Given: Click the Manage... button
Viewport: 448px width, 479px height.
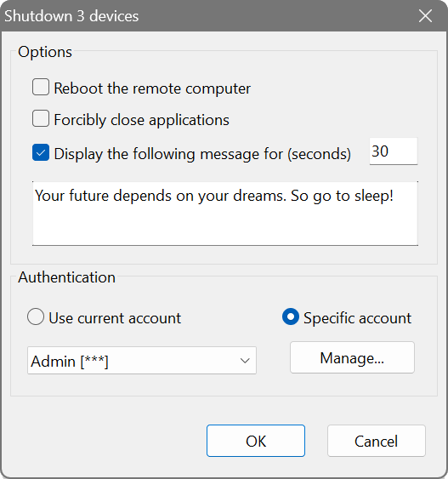Looking at the screenshot, I should pyautogui.click(x=352, y=357).
